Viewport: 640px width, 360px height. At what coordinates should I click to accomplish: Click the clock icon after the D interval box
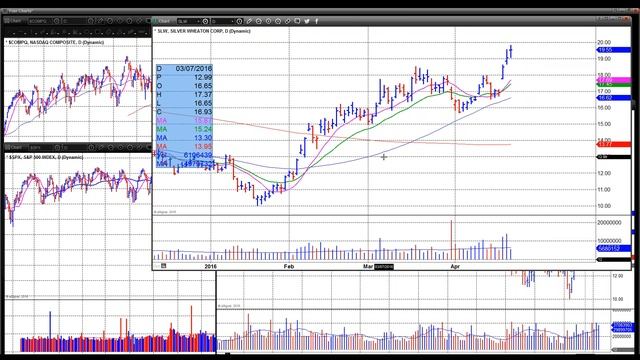click(240, 21)
